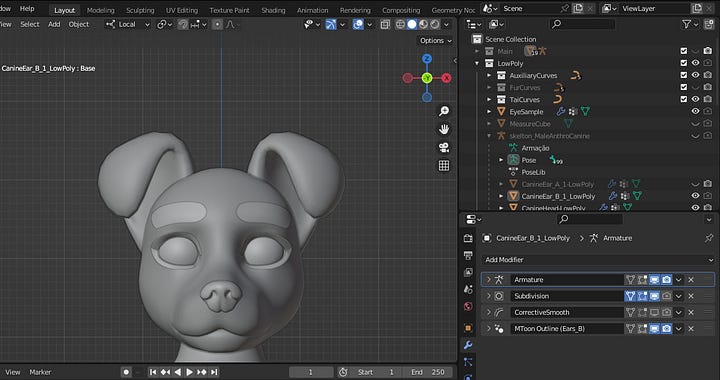Switch to the Modeling workspace tab
Viewport: 720px width, 380px height.
pos(101,10)
